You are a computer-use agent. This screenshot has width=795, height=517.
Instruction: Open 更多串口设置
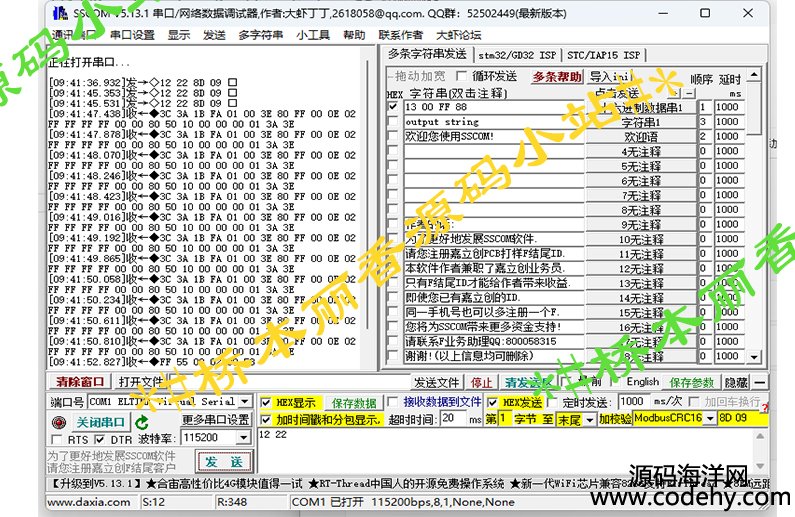point(215,420)
